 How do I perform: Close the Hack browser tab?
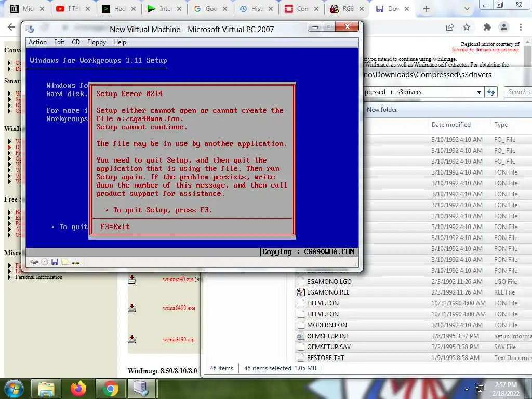(134, 9)
